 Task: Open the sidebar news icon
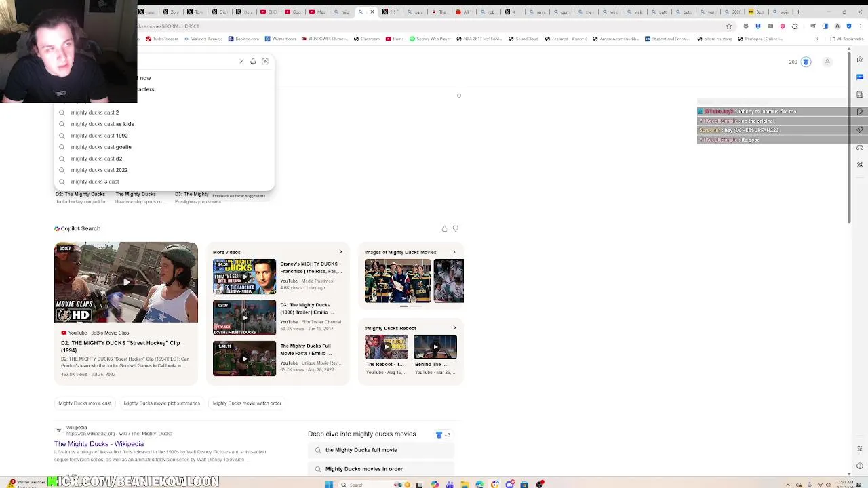(x=860, y=95)
